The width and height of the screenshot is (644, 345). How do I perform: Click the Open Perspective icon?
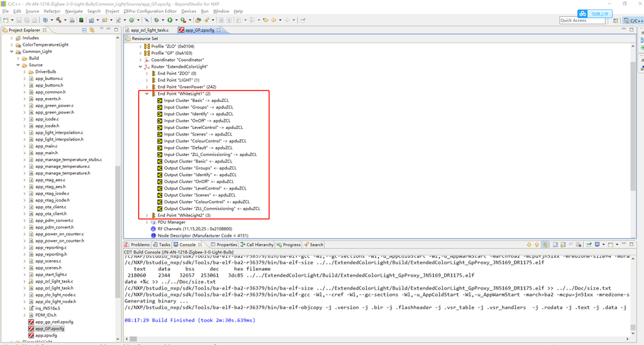[x=615, y=20]
